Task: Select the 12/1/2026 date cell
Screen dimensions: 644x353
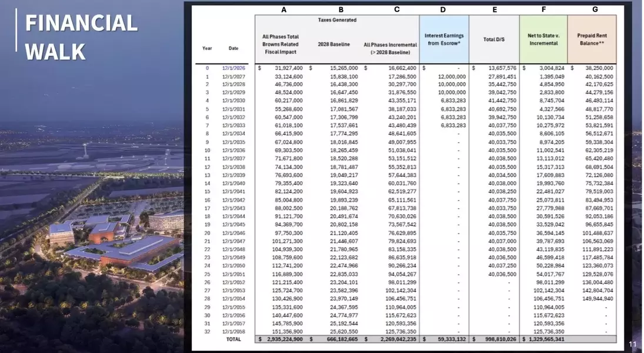Action: 233,68
